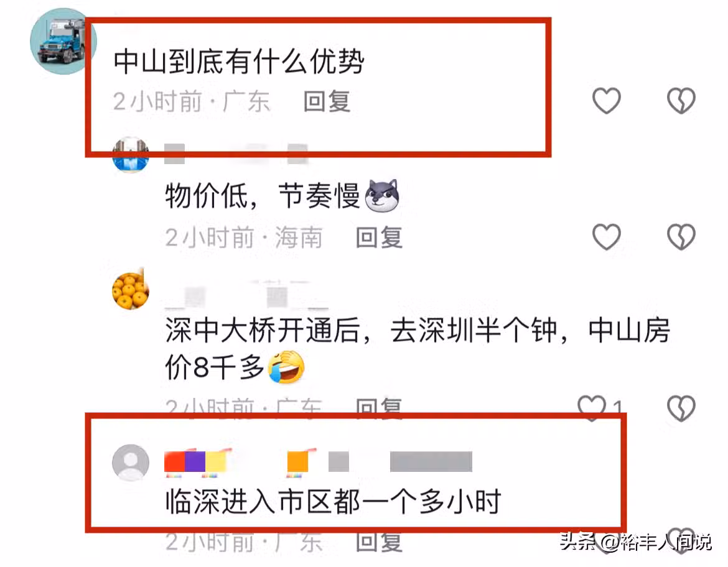Like the reply 物价低，节奏慢
This screenshot has width=728, height=567.
(607, 237)
